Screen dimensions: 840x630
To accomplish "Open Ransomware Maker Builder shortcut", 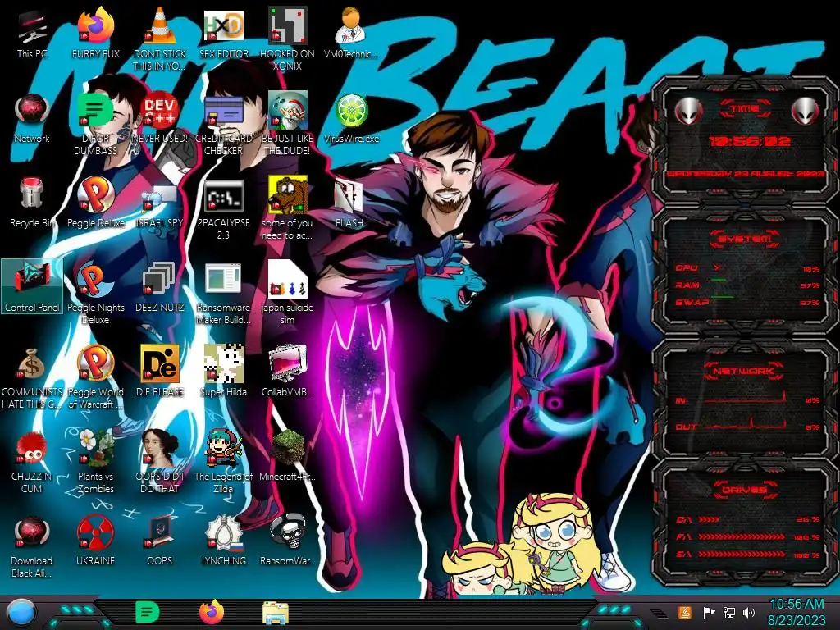I will (223, 294).
